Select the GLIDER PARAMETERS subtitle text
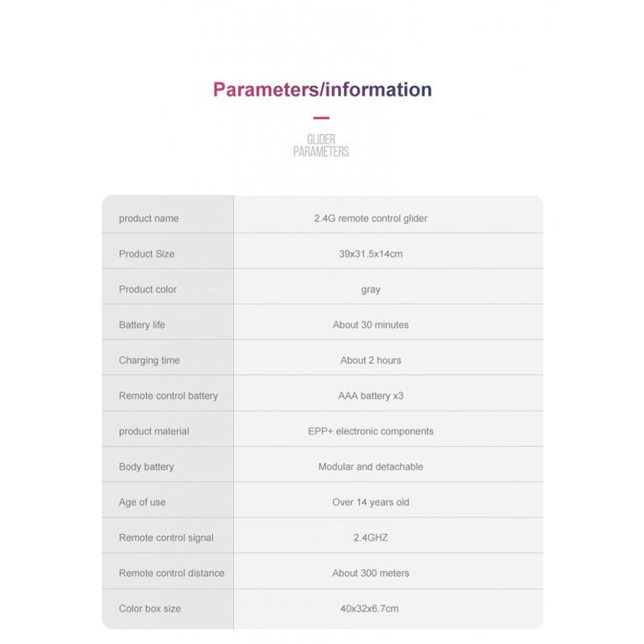Screen dimensions: 644x644 click(321, 145)
